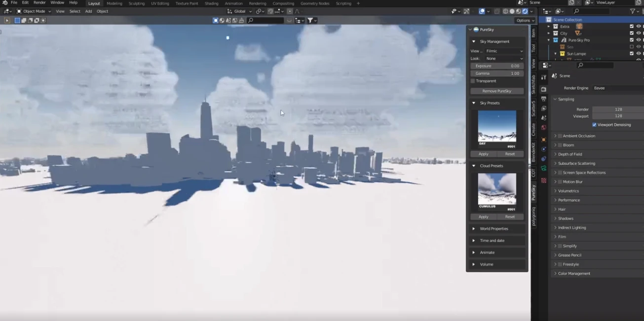Click the CUMULUS cloud preset thumbnail

pos(497,189)
